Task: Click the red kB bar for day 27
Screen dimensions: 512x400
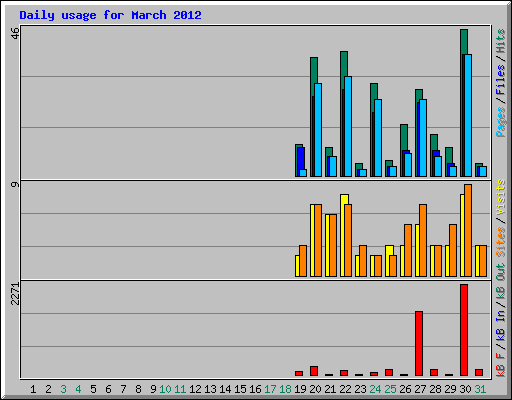Action: 419,344
